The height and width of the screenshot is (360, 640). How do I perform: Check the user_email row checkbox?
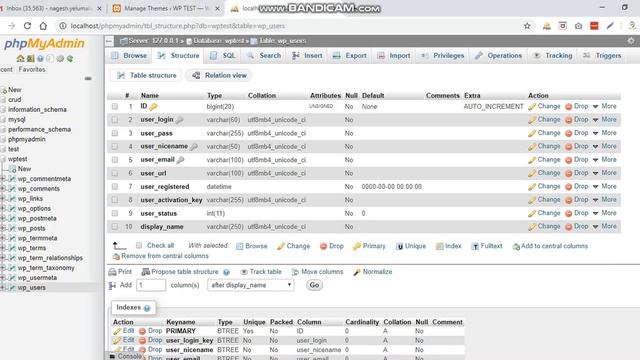click(115, 160)
